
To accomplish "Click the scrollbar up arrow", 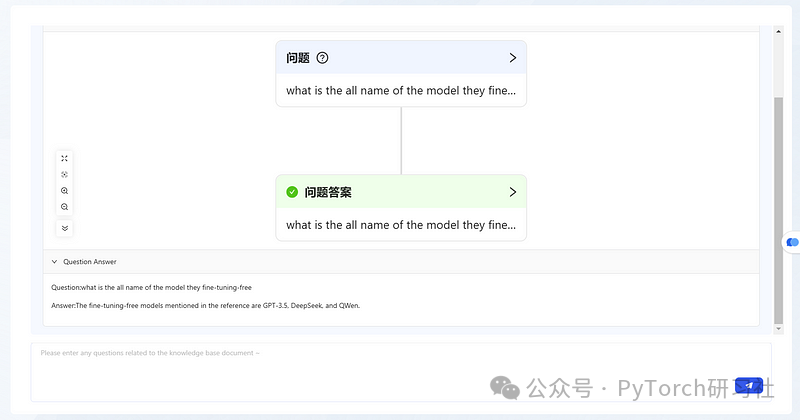I will (x=779, y=31).
